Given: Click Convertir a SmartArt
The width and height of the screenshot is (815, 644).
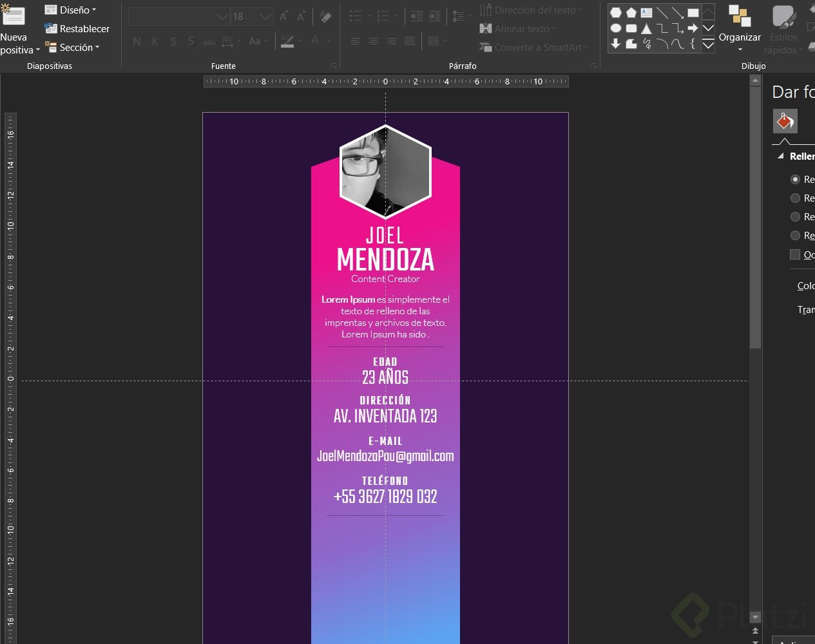Looking at the screenshot, I should tap(533, 48).
